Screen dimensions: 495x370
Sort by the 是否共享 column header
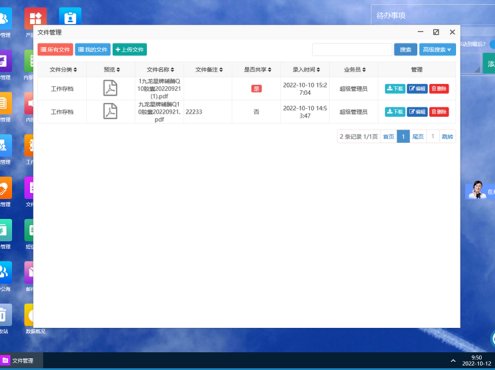257,69
